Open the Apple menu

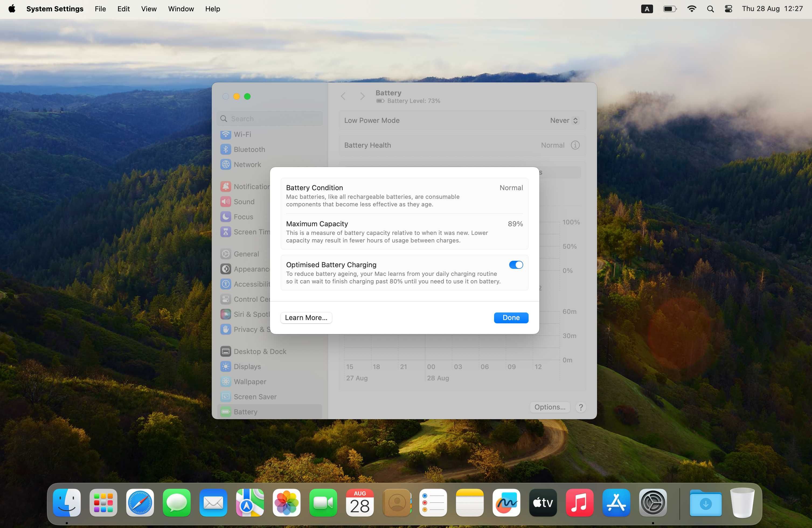[12, 9]
